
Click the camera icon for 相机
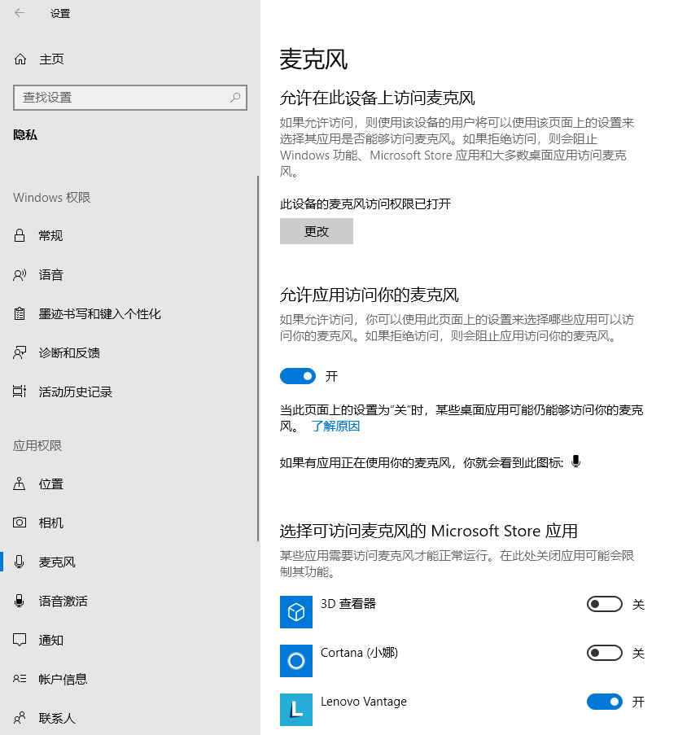pos(20,523)
